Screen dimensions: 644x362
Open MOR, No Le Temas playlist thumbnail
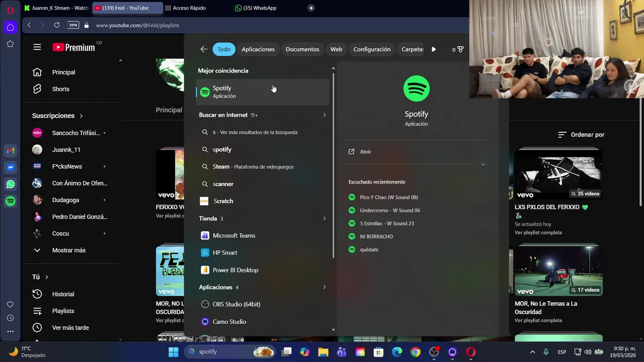[558, 270]
